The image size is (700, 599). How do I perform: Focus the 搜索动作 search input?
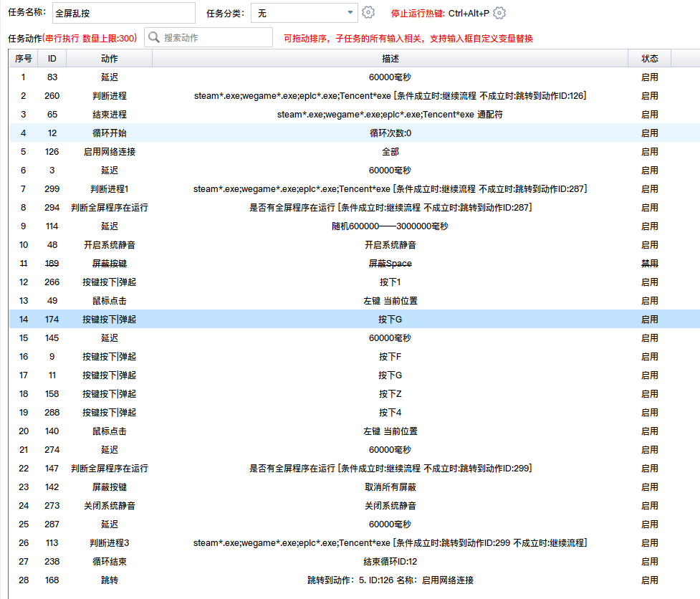[215, 38]
